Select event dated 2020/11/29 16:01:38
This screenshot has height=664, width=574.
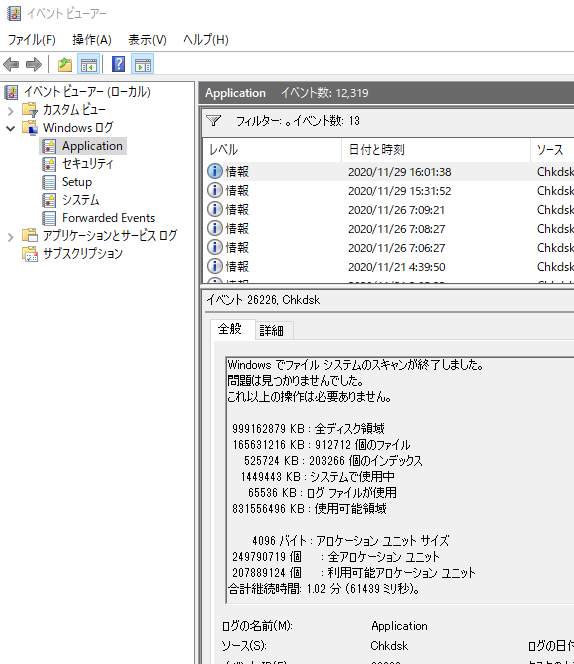point(389,172)
